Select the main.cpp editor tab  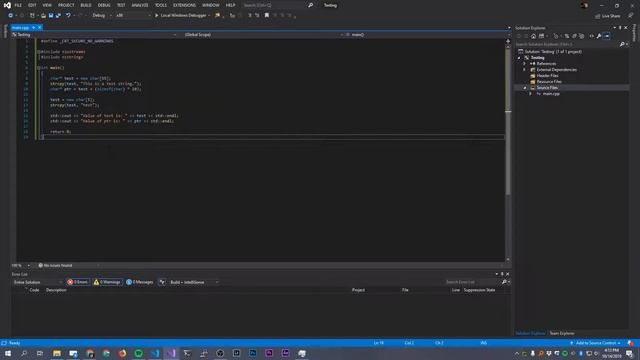[20, 27]
